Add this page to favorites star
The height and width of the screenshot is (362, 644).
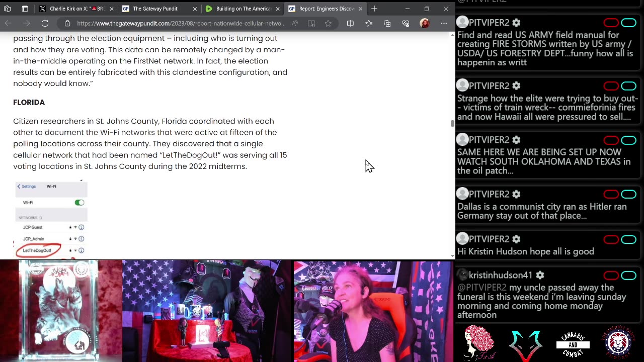[x=328, y=23]
